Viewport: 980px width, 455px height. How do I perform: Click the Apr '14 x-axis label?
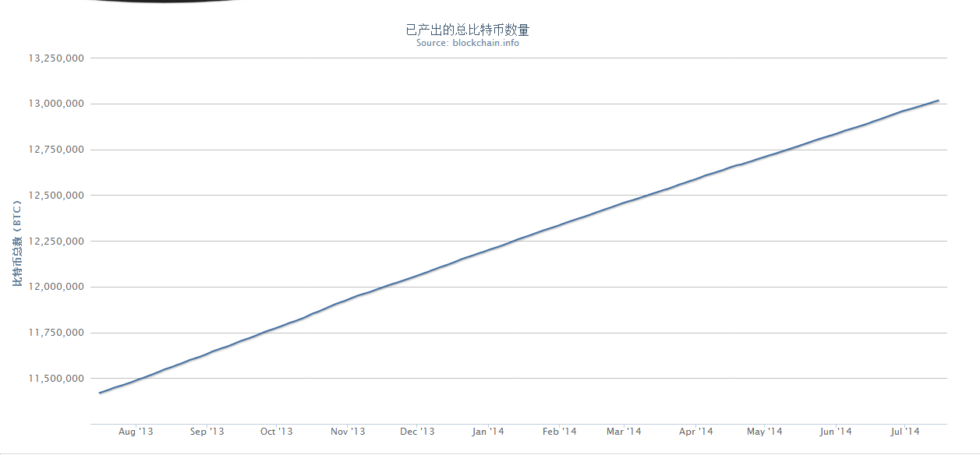[x=695, y=431]
